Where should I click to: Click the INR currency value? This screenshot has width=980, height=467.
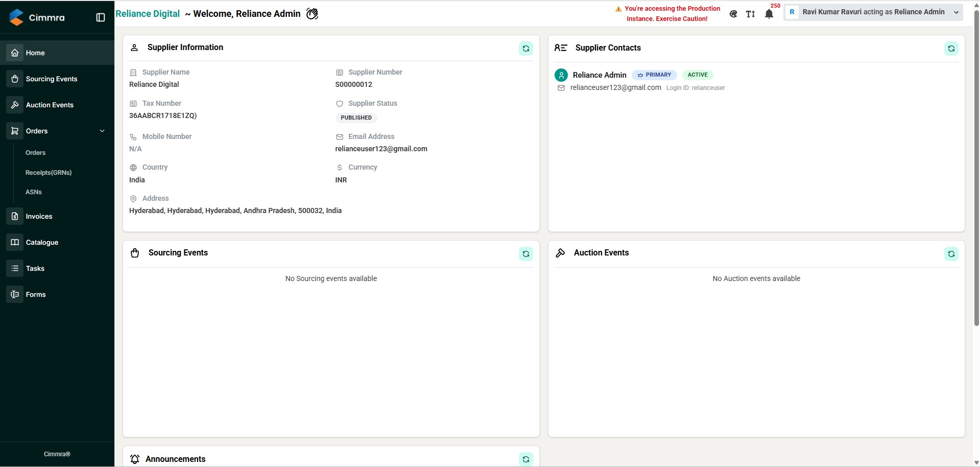tap(341, 180)
